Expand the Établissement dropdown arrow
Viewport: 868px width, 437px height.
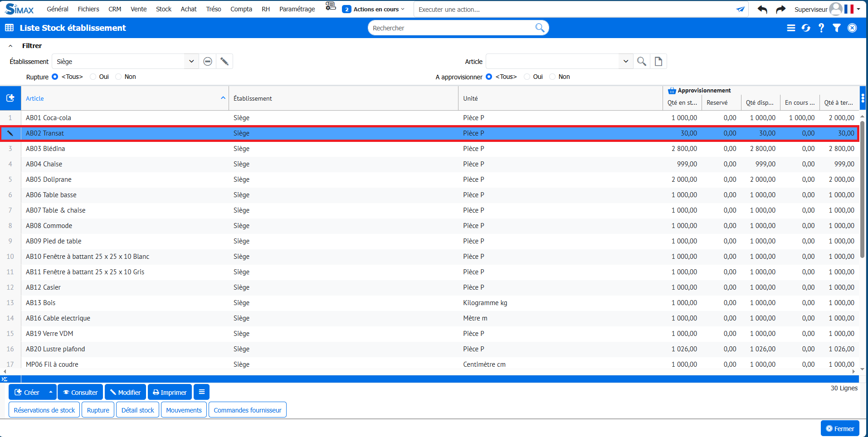pos(191,62)
